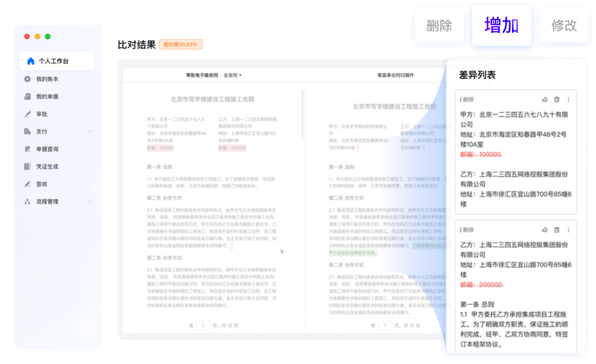Click the left document's vertical scrollbar

pos(302,114)
